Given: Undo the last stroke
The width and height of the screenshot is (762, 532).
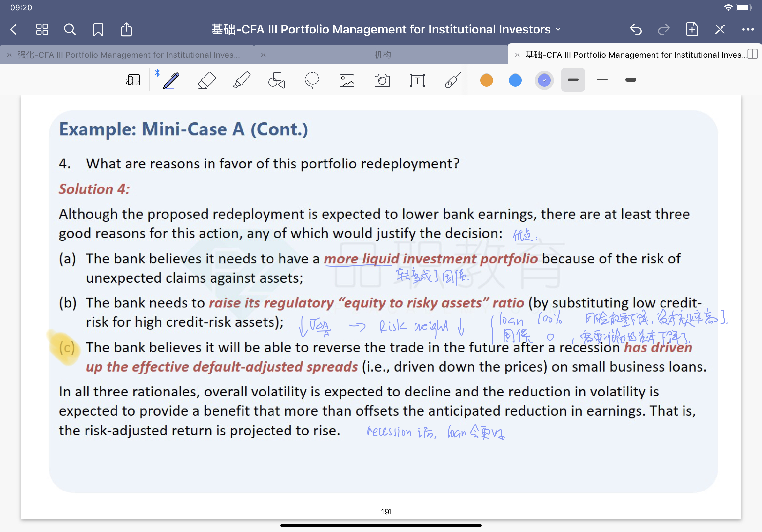Looking at the screenshot, I should 636,30.
